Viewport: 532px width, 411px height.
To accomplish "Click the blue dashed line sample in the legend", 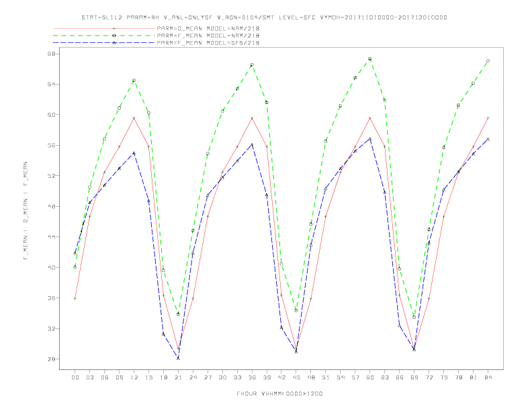I will (x=104, y=43).
